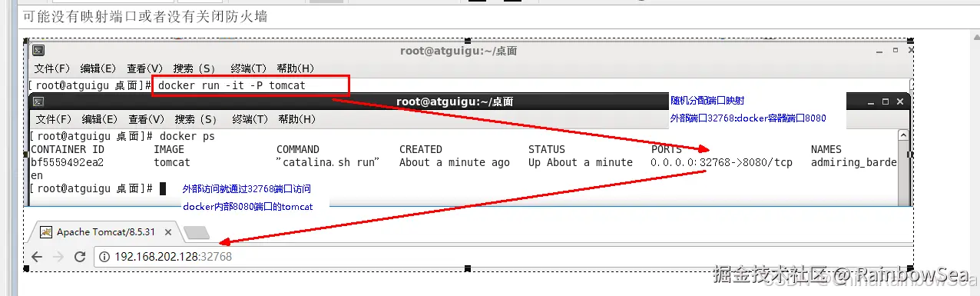Viewport: 980px width, 296px height.
Task: Click 'About a minute ago' created value
Action: tap(455, 162)
